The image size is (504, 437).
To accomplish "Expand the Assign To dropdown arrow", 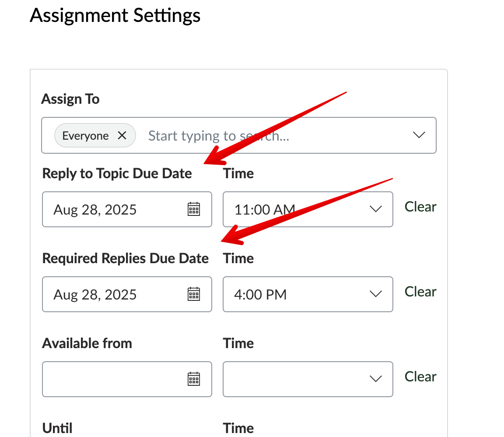I will click(419, 135).
